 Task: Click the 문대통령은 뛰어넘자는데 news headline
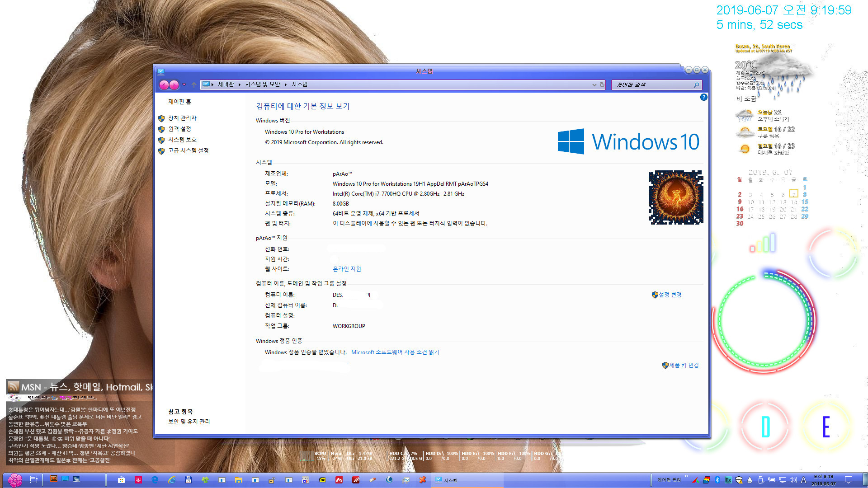(72, 410)
